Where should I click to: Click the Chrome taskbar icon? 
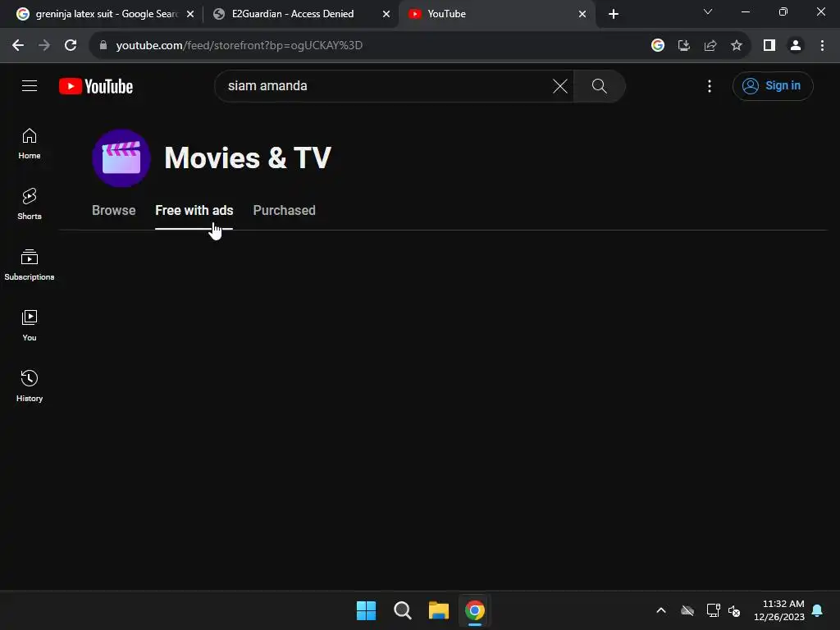tap(475, 610)
